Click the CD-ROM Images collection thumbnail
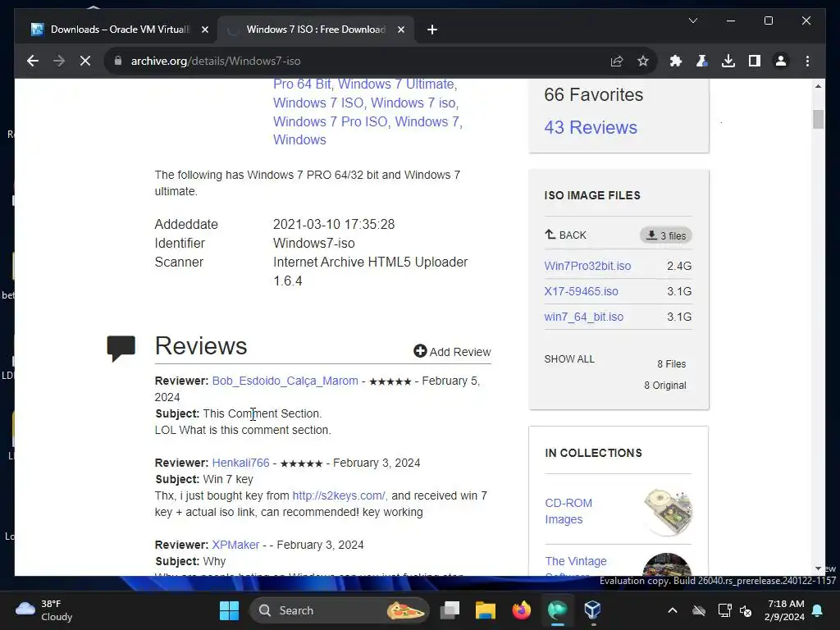The height and width of the screenshot is (630, 840). (x=668, y=511)
